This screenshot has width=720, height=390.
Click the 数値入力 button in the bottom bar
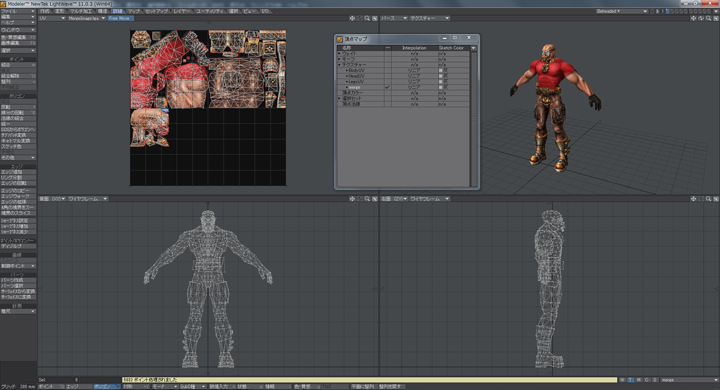click(x=222, y=387)
